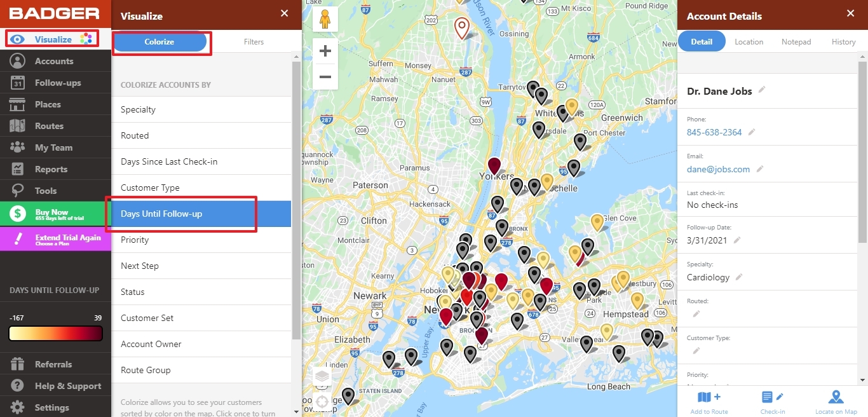View Reports from the sidebar

55,168
